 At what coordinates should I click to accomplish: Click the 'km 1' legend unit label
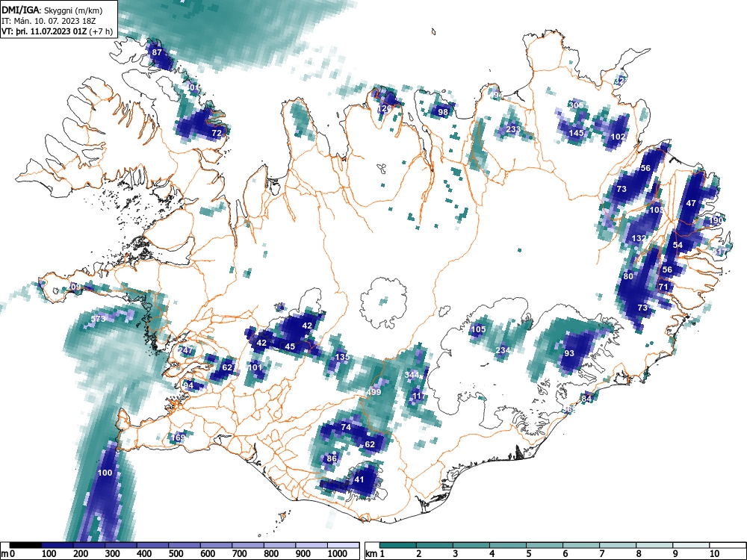coord(375,554)
